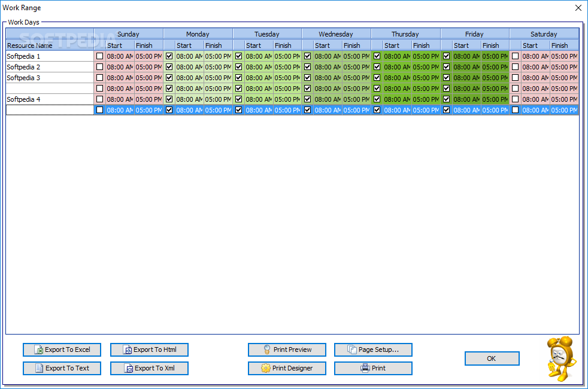Click the alarm clock mascot icon
Screen dimensions: 588x389
[561, 359]
